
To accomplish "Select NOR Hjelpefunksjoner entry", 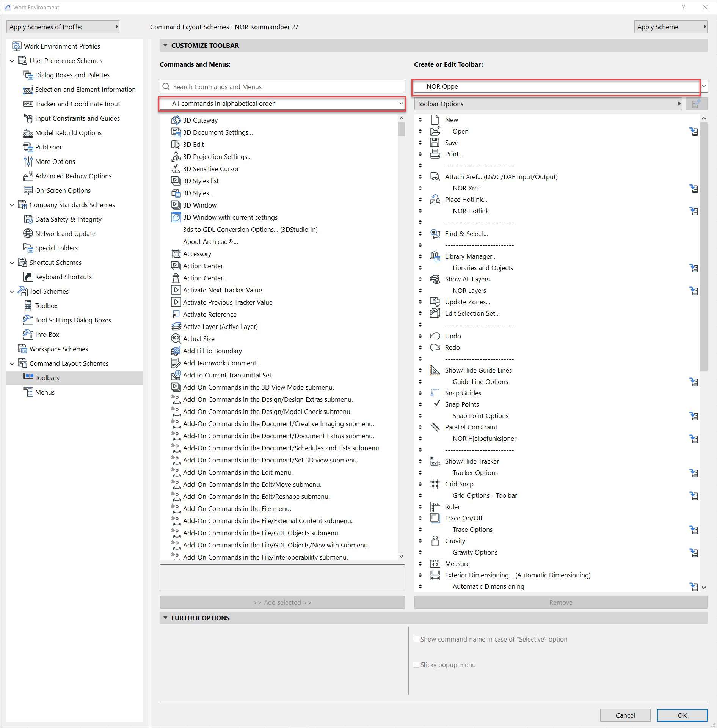I will [485, 439].
